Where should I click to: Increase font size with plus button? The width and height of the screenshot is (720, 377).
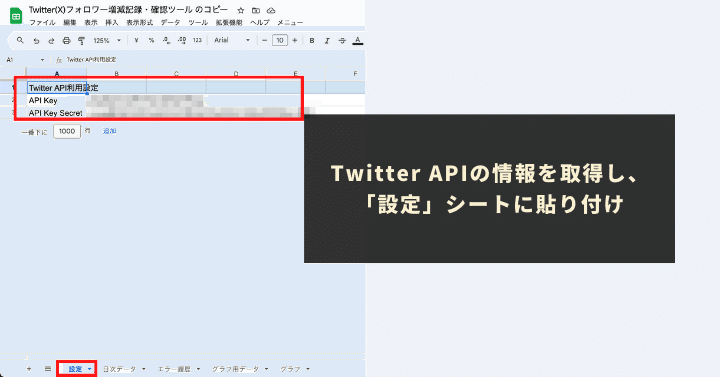tap(295, 40)
